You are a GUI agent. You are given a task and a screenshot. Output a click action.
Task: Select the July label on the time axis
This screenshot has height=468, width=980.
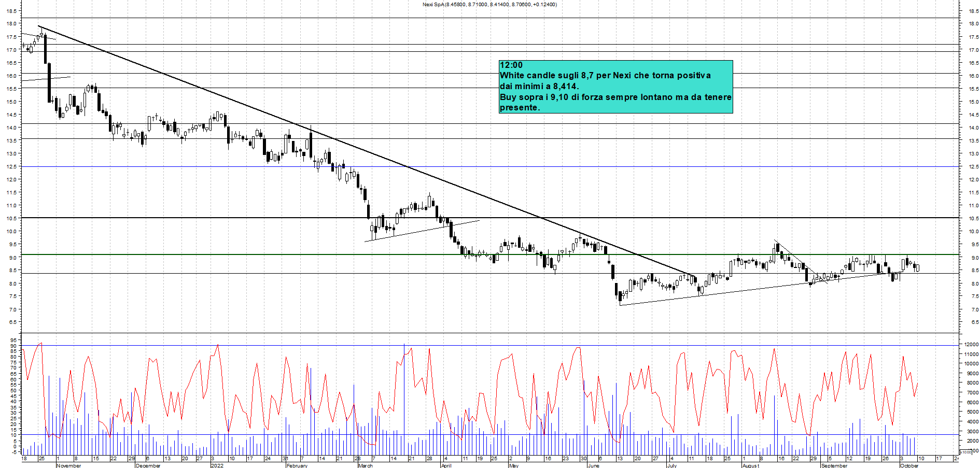point(671,465)
